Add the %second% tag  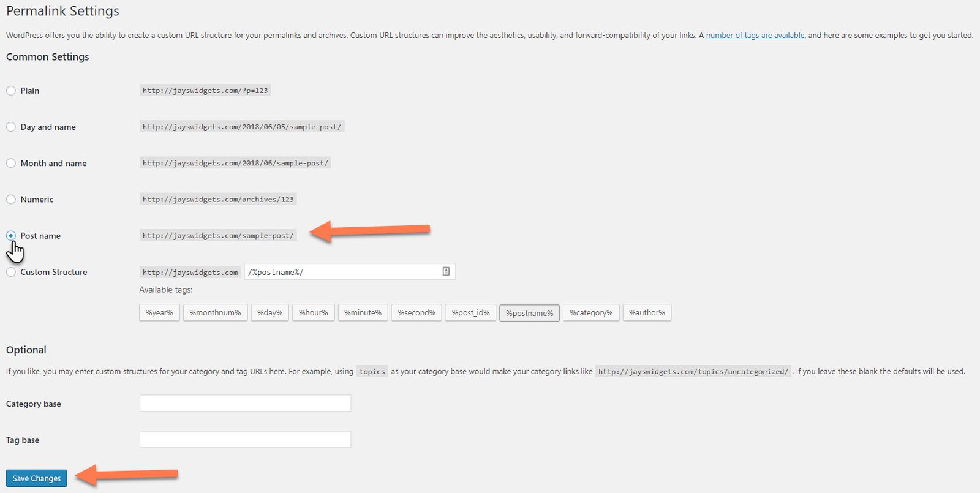click(x=417, y=313)
